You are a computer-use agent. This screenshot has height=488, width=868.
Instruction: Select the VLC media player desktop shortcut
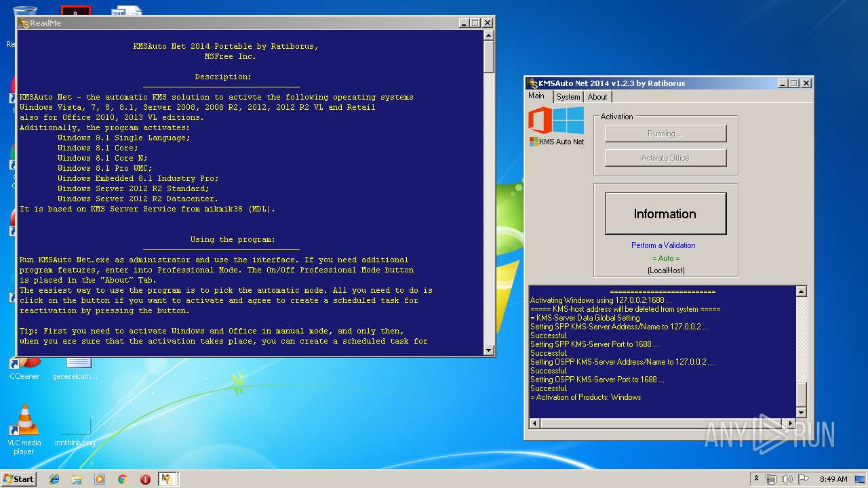click(x=24, y=430)
